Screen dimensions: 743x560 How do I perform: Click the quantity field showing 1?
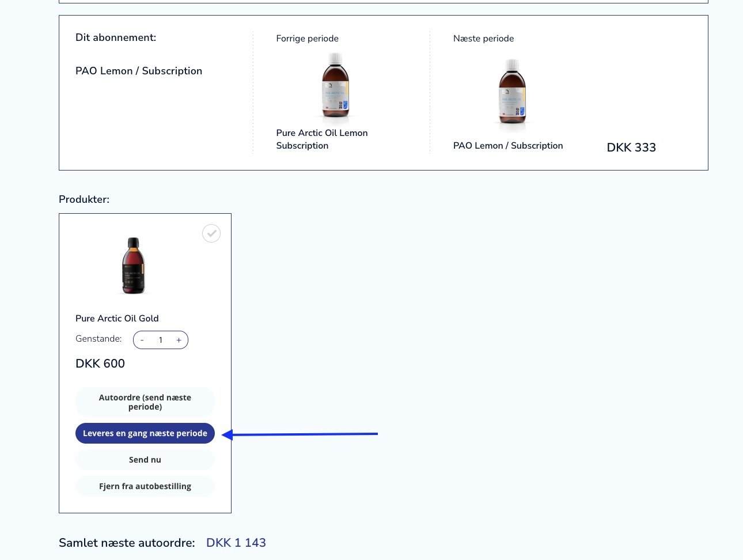(x=161, y=340)
